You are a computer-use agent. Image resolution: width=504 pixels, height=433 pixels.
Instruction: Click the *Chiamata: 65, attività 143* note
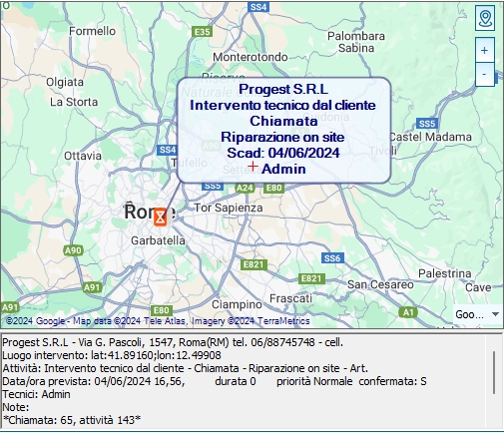click(x=72, y=420)
